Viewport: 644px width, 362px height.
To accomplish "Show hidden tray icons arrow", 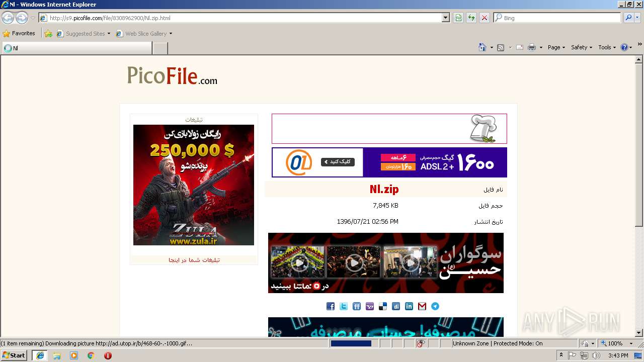I will 561,355.
